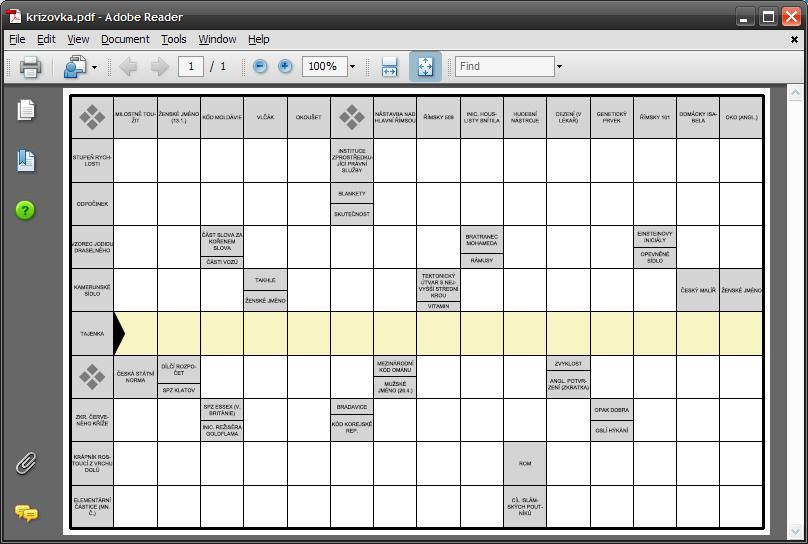Zoom in with the plus button
Image resolution: width=808 pixels, height=544 pixels.
coord(285,66)
